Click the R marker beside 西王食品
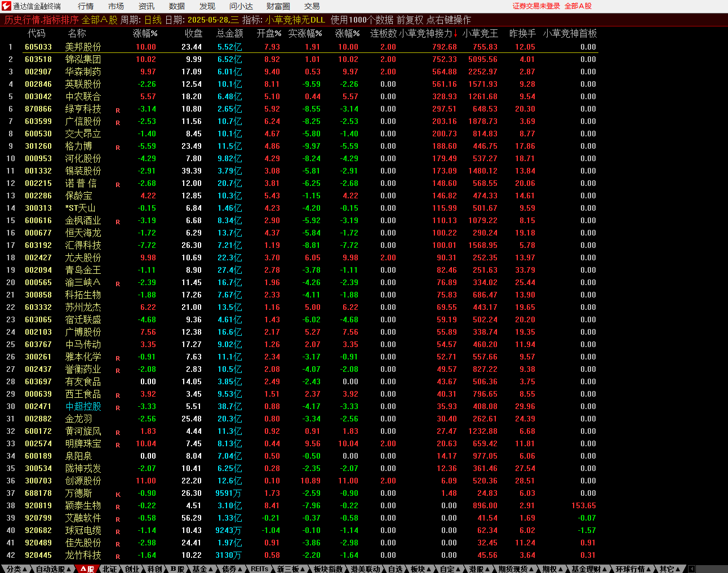This screenshot has height=573, width=728. pyautogui.click(x=118, y=396)
